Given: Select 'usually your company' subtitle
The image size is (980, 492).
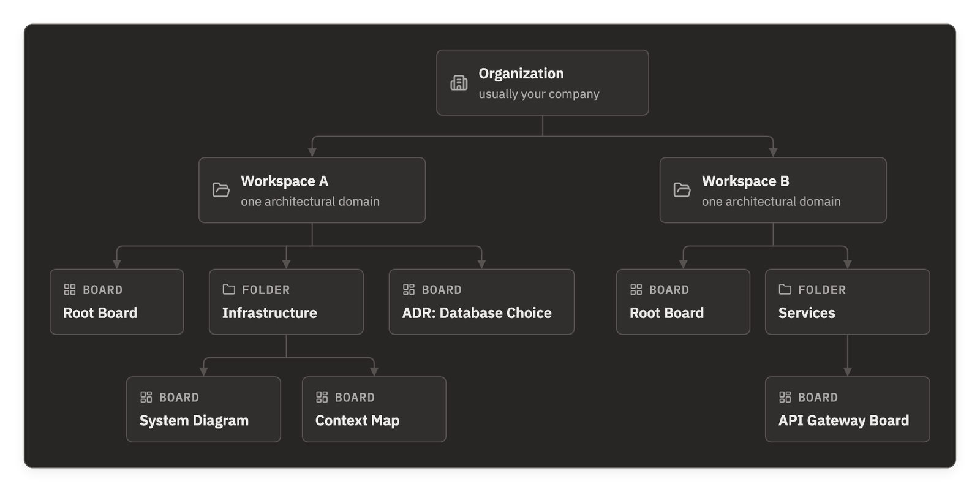Looking at the screenshot, I should tap(539, 94).
